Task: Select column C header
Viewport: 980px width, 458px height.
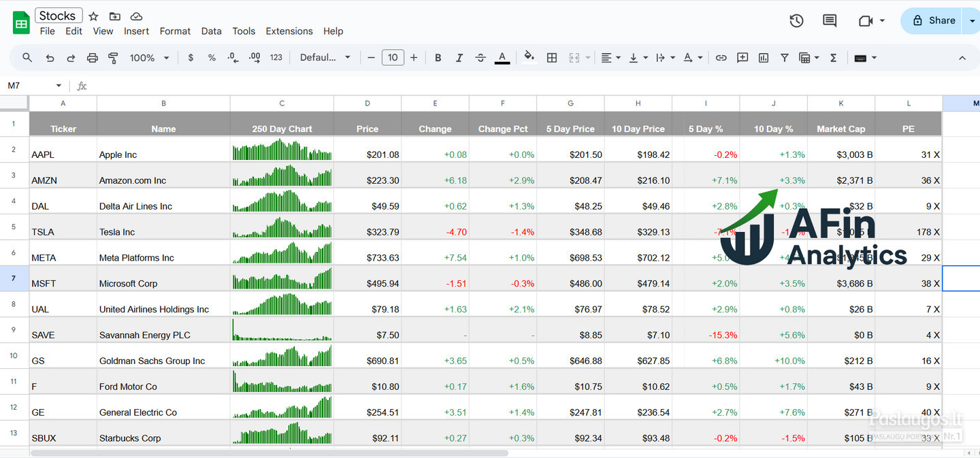Action: point(282,103)
